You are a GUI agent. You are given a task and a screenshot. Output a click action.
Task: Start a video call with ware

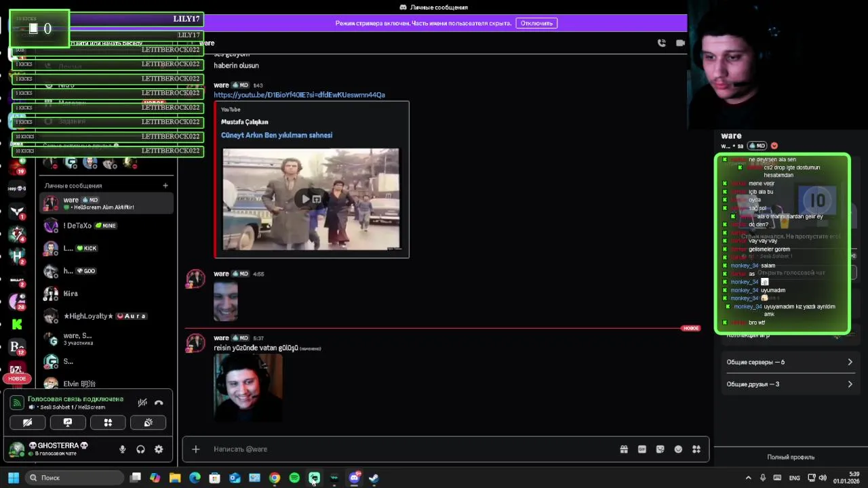tap(680, 43)
